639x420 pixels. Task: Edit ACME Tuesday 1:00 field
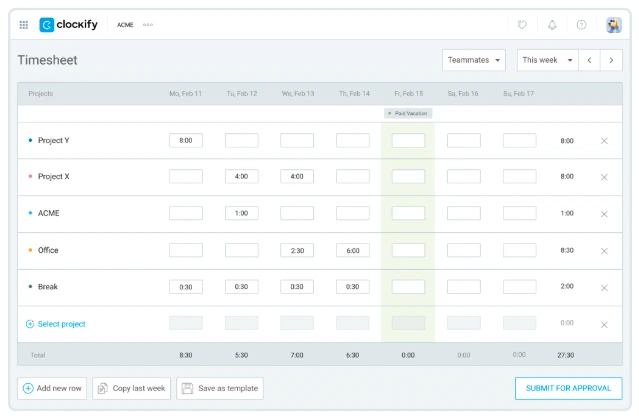pos(242,213)
